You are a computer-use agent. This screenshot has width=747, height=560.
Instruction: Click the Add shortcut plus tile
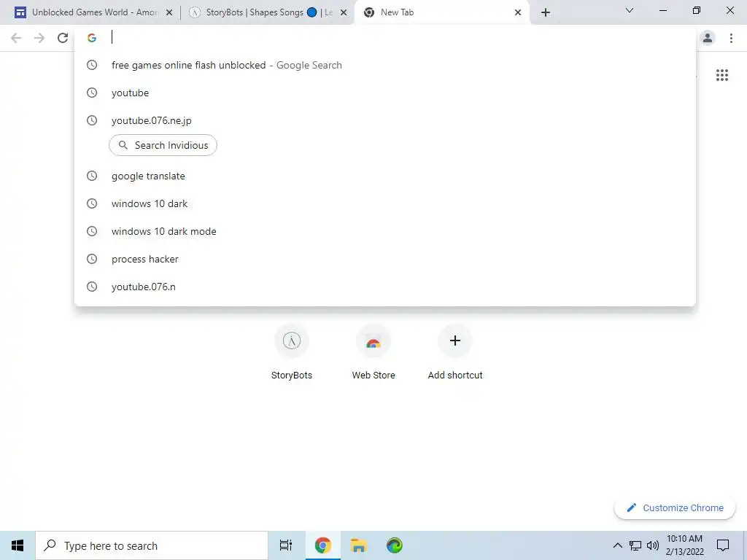tap(455, 341)
